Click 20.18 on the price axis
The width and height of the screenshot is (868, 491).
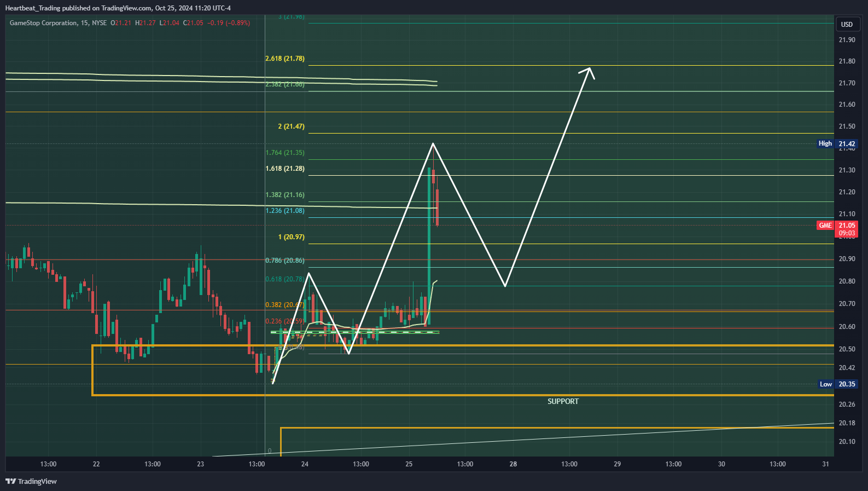click(x=847, y=423)
